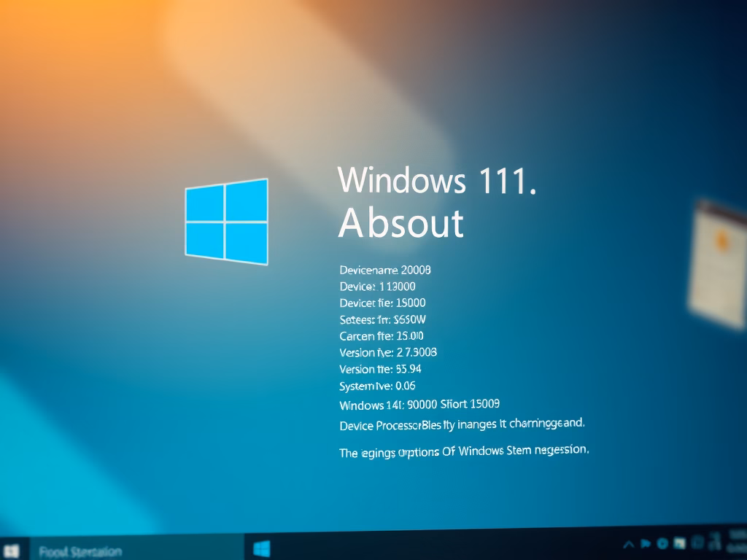Screen dimensions: 747x560
Task: Select the 'Windows 14I: 90000 Sfiort 15009' line
Action: click(419, 405)
